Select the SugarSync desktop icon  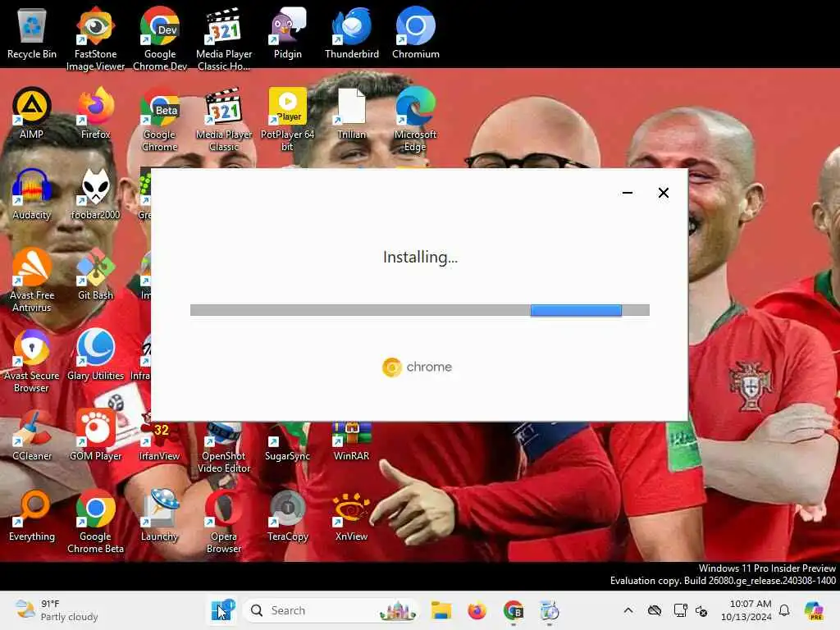[x=288, y=441]
